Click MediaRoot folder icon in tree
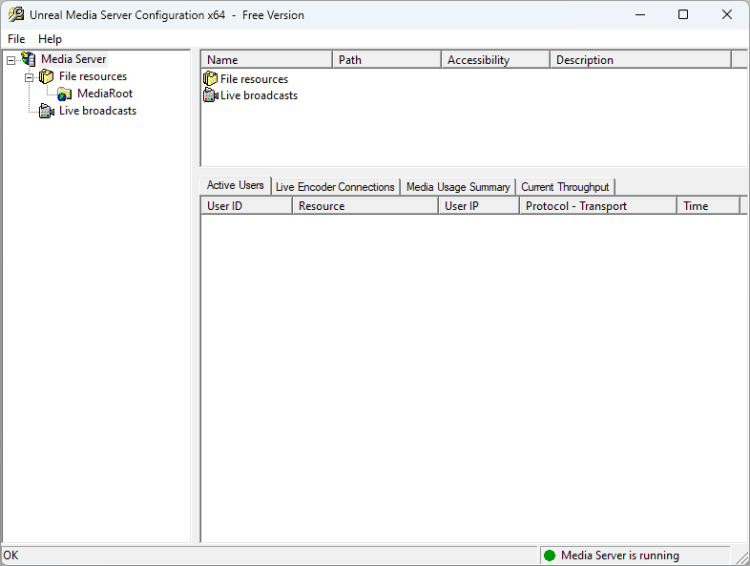Viewport: 750px width, 566px height. (x=64, y=94)
